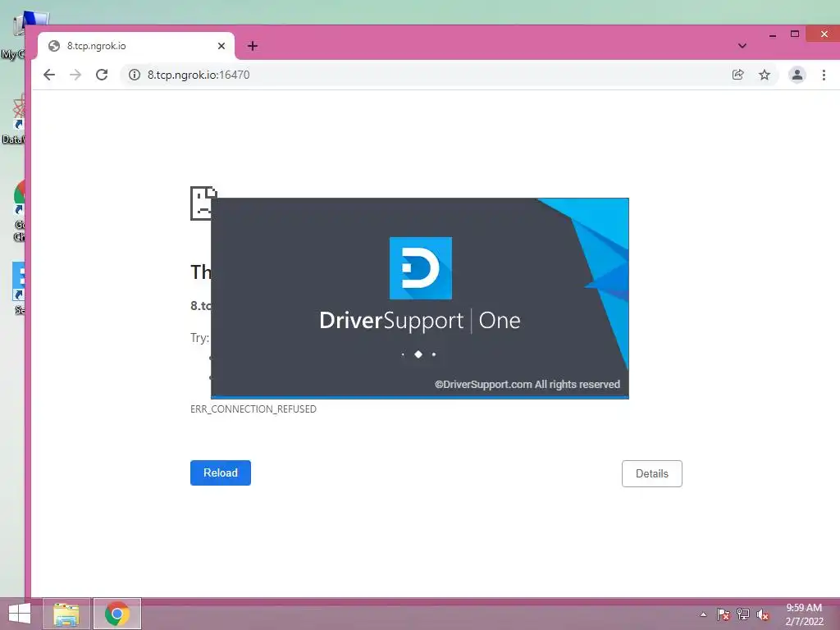Click the address bar URL 8.tcp.ngrok.io:16470
Image resolution: width=840 pixels, height=630 pixels.
point(199,75)
